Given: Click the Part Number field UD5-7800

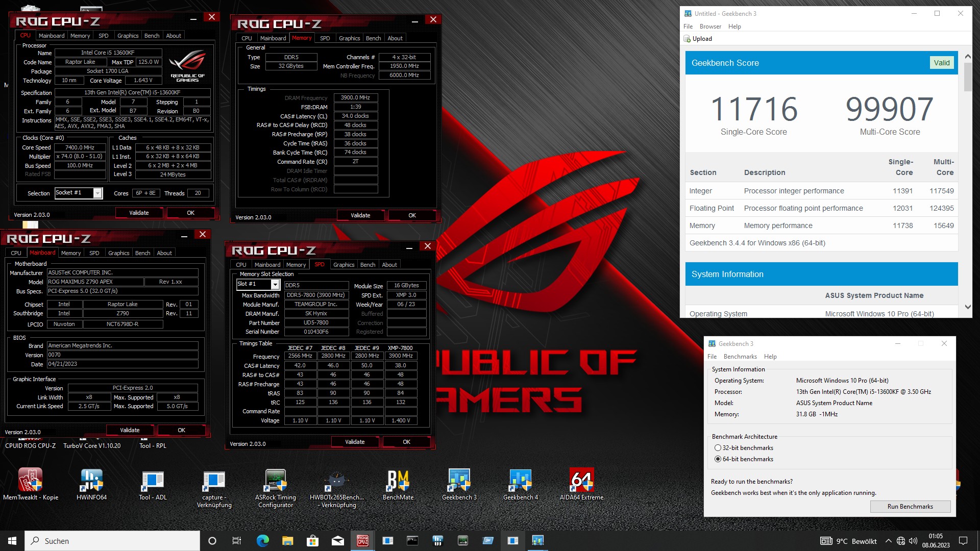Looking at the screenshot, I should 316,322.
